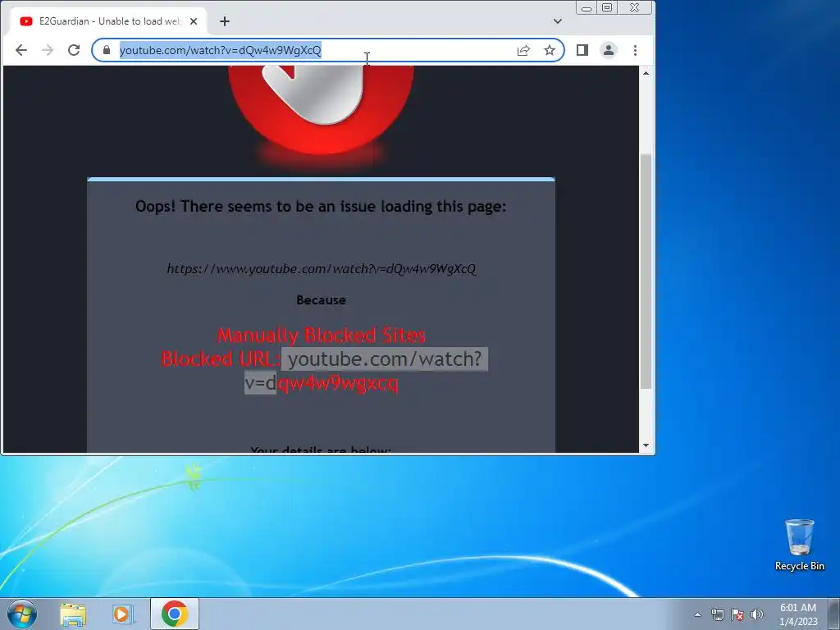Screen dimensions: 840x630
Task: Minimize the Chrome window
Action: point(587,7)
